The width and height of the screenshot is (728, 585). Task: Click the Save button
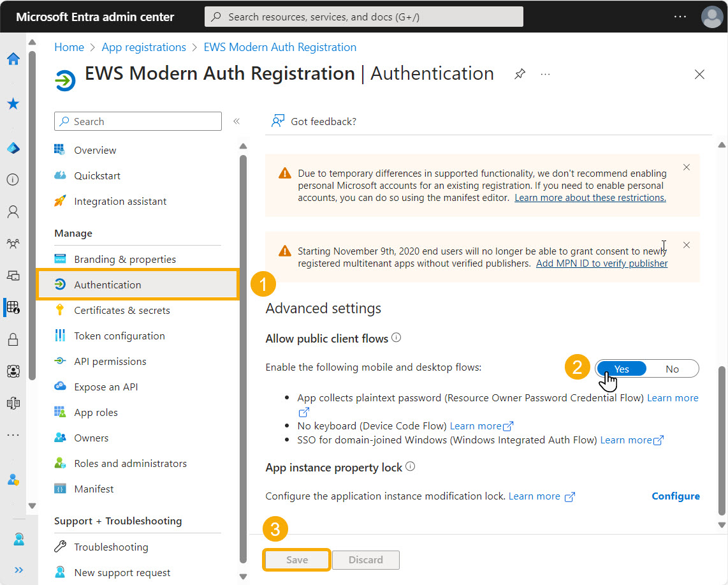[296, 560]
